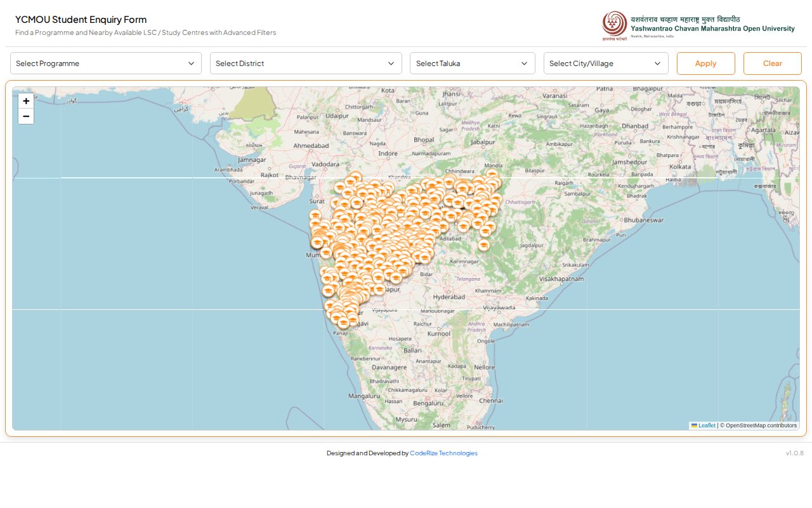The image size is (812, 508).
Task: Click the Find a Programme subtitle text
Action: [145, 32]
